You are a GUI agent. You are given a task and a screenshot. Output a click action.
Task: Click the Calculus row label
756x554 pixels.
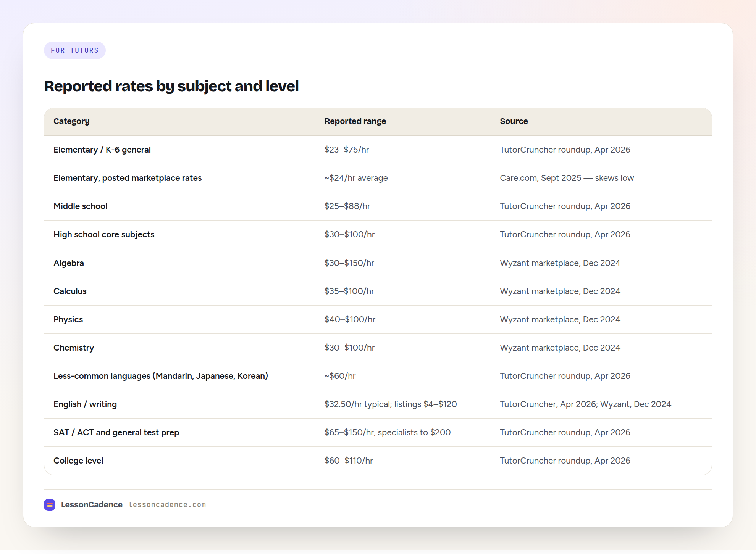pyautogui.click(x=70, y=291)
